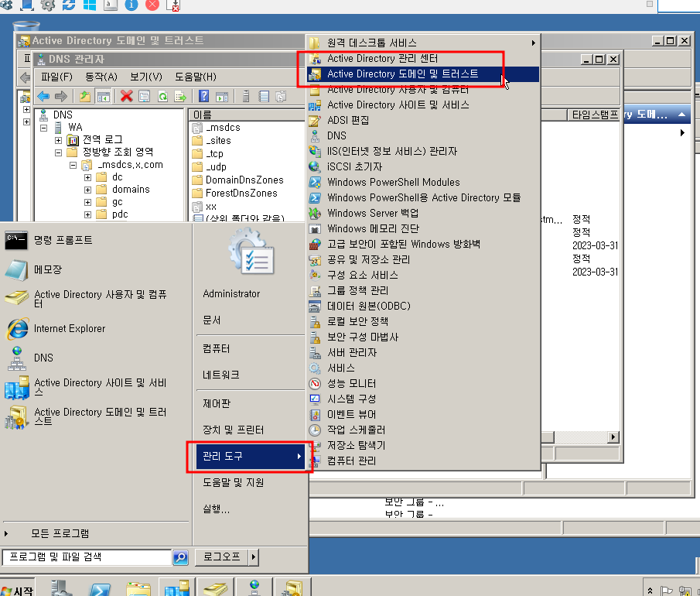This screenshot has height=596, width=700.
Task: Select 서버 관리자 from admin tools menu
Action: [x=423, y=353]
